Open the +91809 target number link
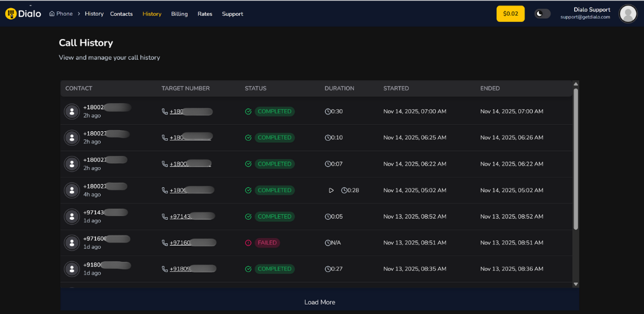This screenshot has height=314, width=644. click(x=192, y=269)
